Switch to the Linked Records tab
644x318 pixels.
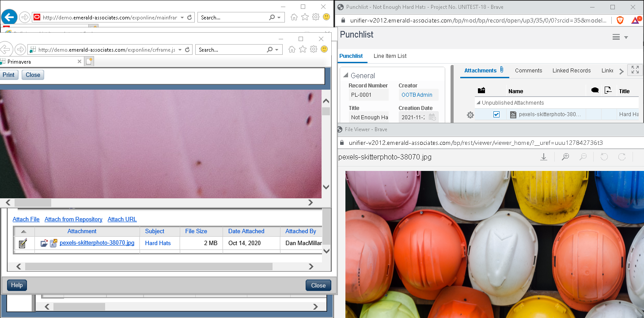point(571,71)
